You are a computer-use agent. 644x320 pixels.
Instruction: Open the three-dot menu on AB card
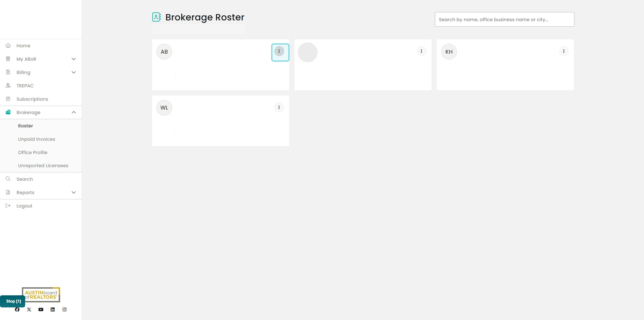coord(279,51)
